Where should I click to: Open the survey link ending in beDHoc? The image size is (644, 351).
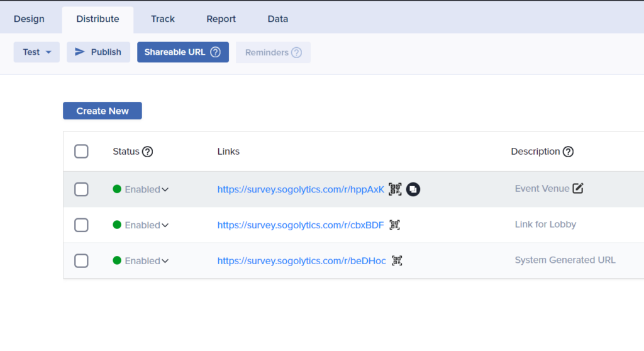click(301, 260)
